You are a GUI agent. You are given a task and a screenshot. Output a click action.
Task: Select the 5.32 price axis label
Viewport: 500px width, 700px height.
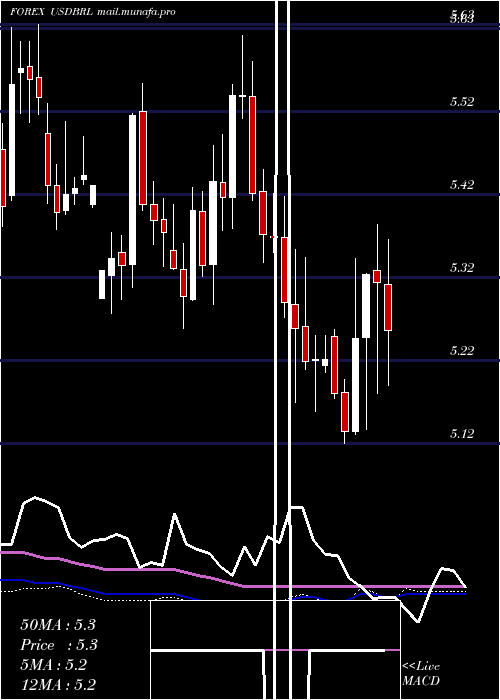(x=462, y=267)
